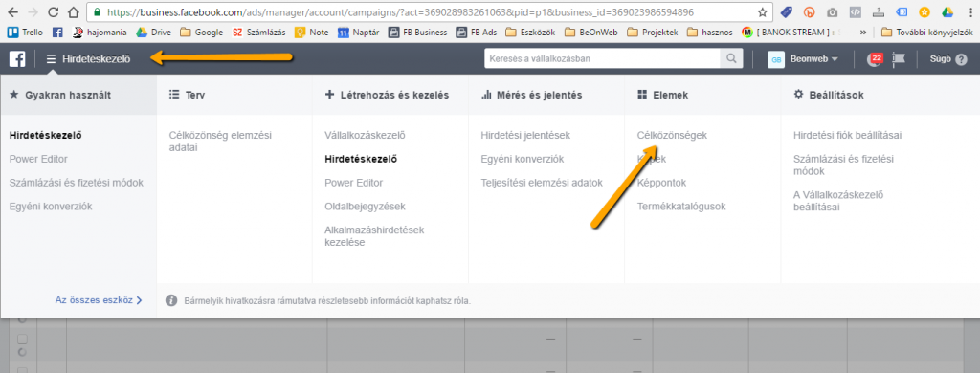This screenshot has height=373, width=980.
Task: Open the Google bookmarks folder
Action: [202, 32]
